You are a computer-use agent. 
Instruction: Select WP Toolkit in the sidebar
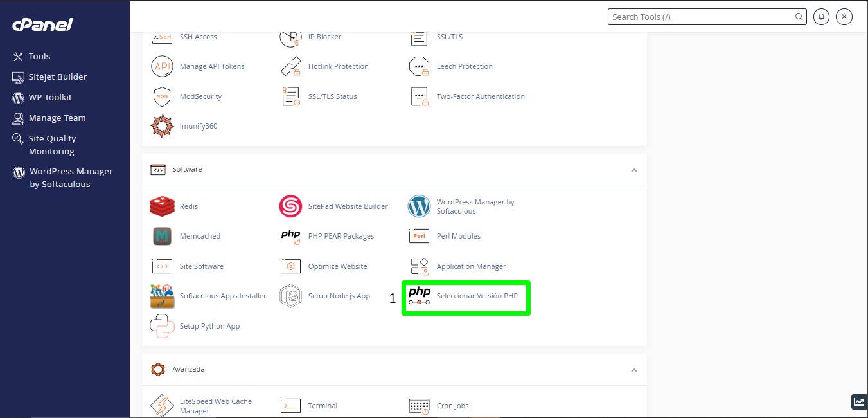49,97
